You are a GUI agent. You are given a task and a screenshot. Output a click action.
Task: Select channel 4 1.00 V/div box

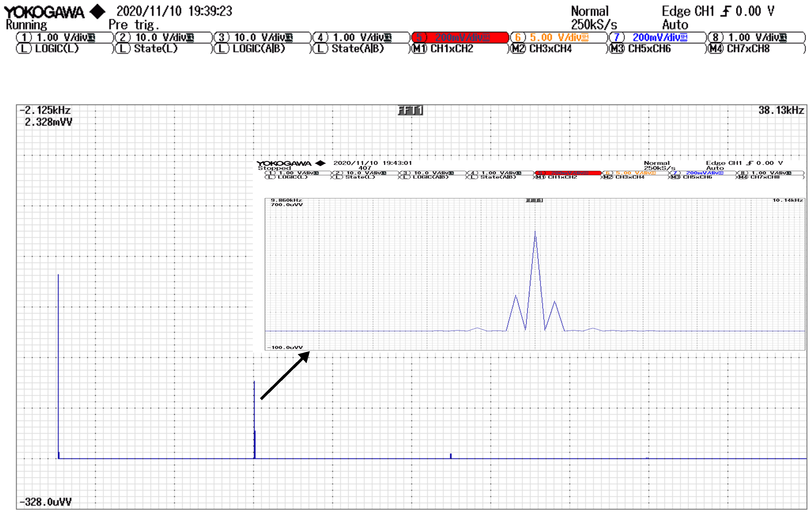(361, 37)
